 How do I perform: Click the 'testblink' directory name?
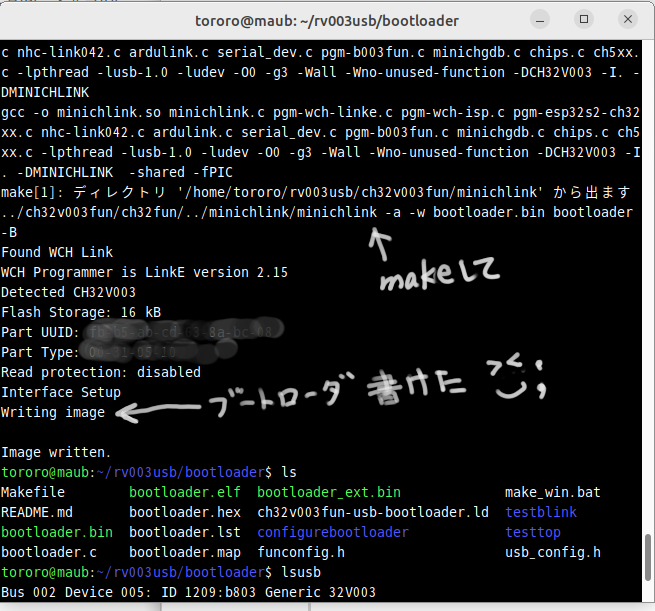pyautogui.click(x=541, y=512)
